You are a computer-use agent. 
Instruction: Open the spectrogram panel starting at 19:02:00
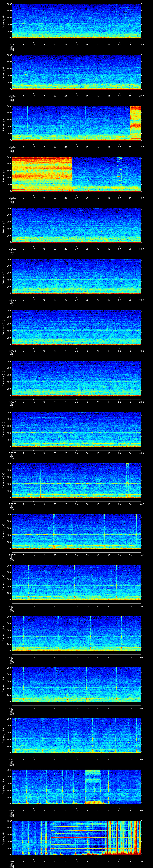[76, 123]
